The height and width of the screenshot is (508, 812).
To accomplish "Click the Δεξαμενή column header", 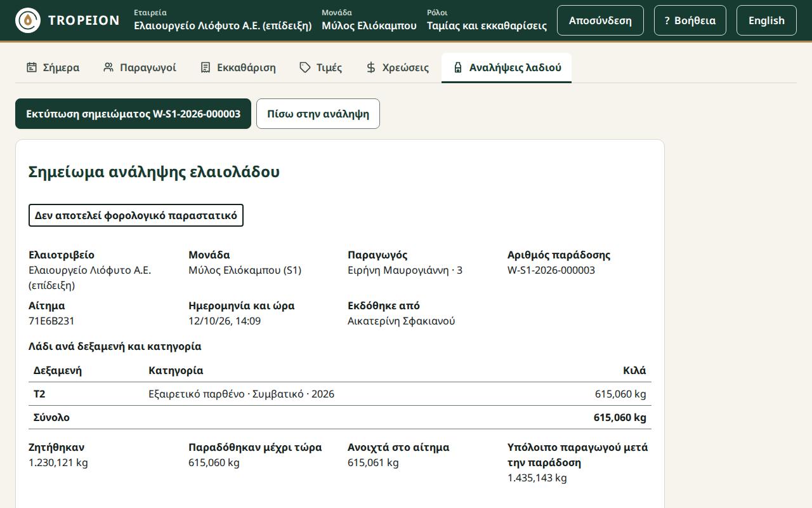I will [x=58, y=370].
